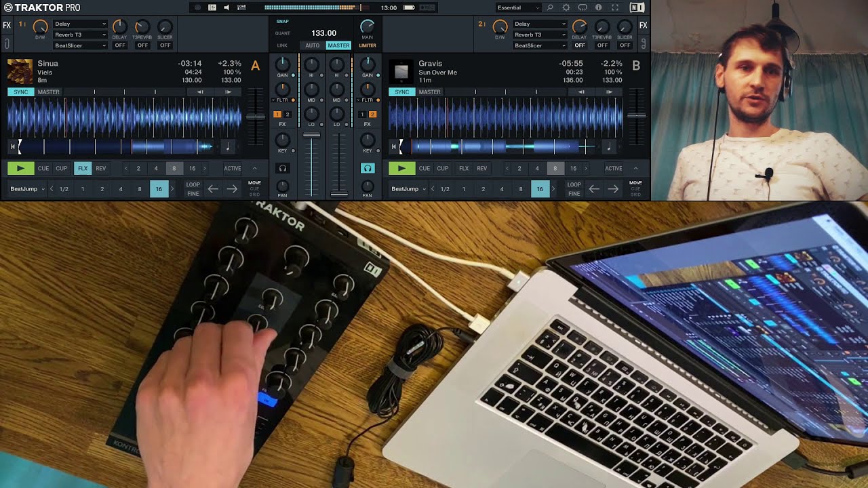Turn on FX unit 2 SLICER OFF button
The image size is (868, 488).
pyautogui.click(x=625, y=45)
